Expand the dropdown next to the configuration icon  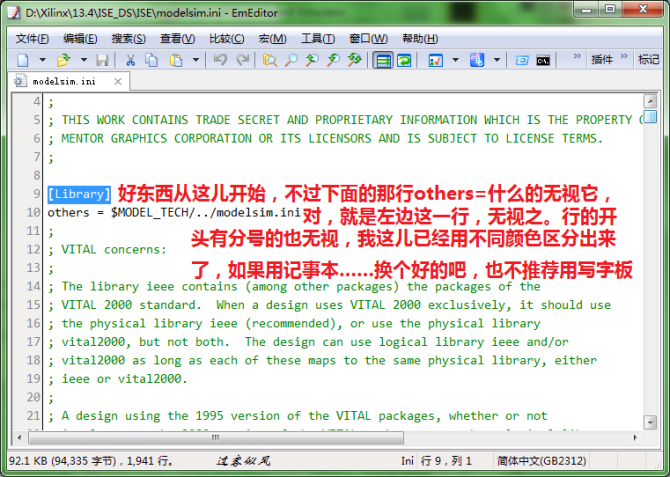pos(455,60)
